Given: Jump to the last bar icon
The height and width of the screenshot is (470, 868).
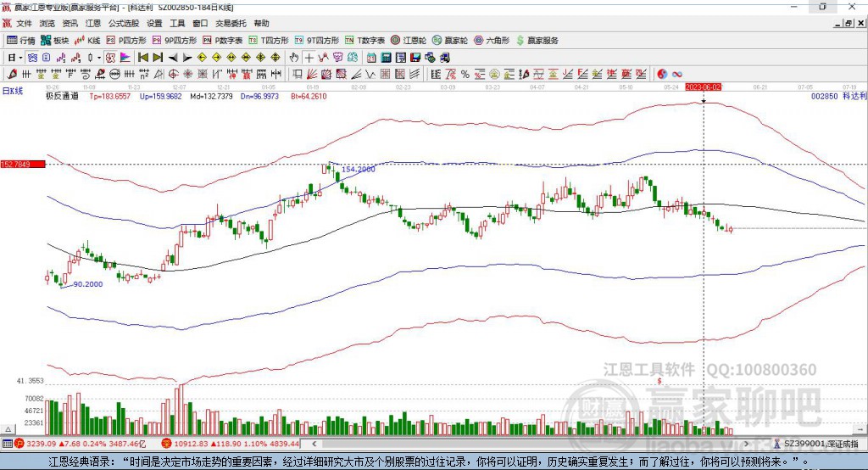Looking at the screenshot, I should tap(158, 58).
